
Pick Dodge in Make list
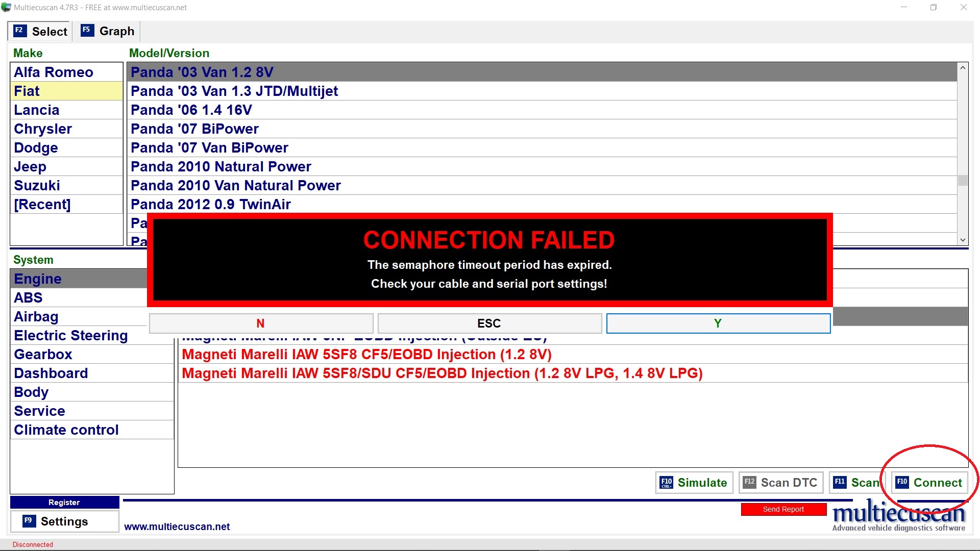(x=66, y=147)
